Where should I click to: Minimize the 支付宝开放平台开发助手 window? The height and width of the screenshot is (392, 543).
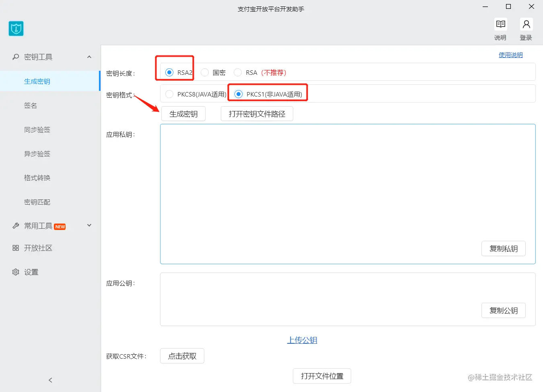[485, 6]
